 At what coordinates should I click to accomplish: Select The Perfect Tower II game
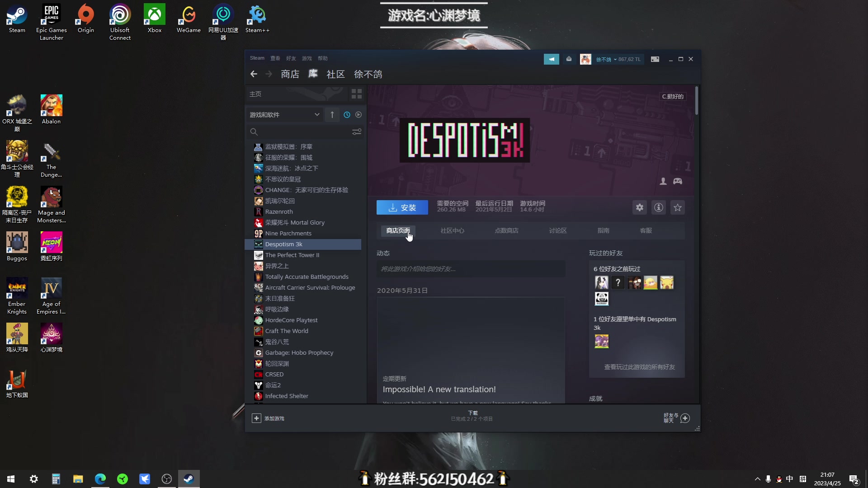coord(303,255)
